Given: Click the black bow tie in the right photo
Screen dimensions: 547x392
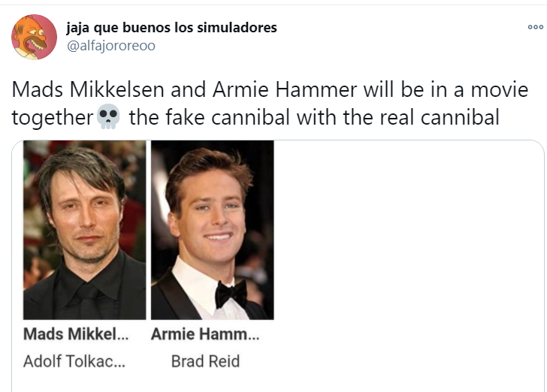Looking at the screenshot, I should point(231,294).
